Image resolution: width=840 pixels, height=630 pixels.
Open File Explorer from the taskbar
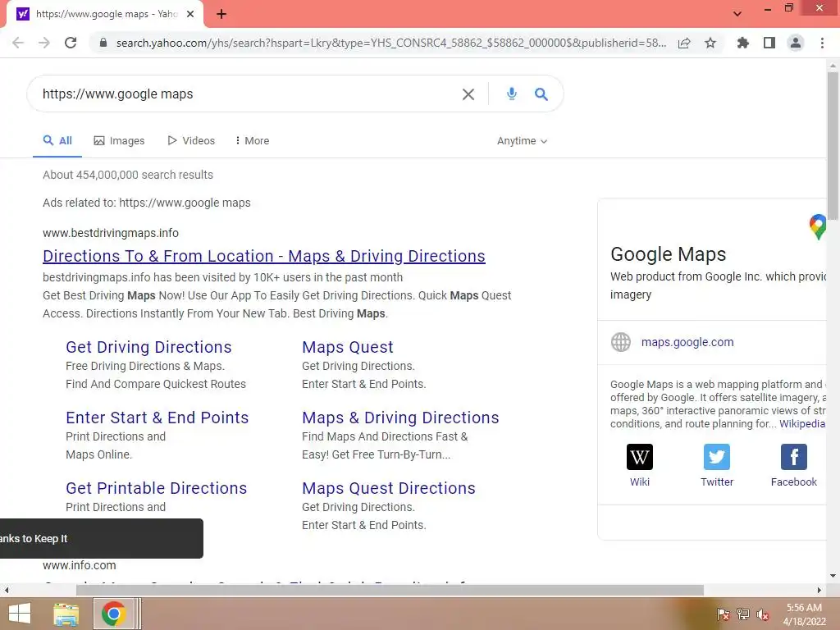pyautogui.click(x=66, y=614)
